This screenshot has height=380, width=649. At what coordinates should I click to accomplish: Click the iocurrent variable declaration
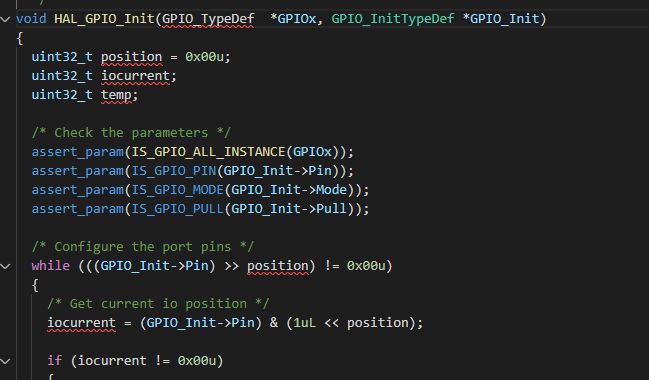(135, 76)
